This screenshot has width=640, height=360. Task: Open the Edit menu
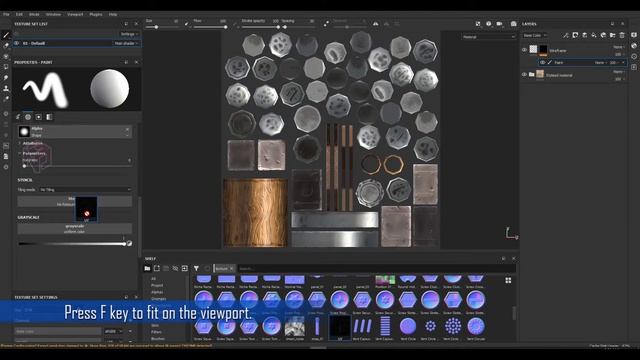(19, 14)
